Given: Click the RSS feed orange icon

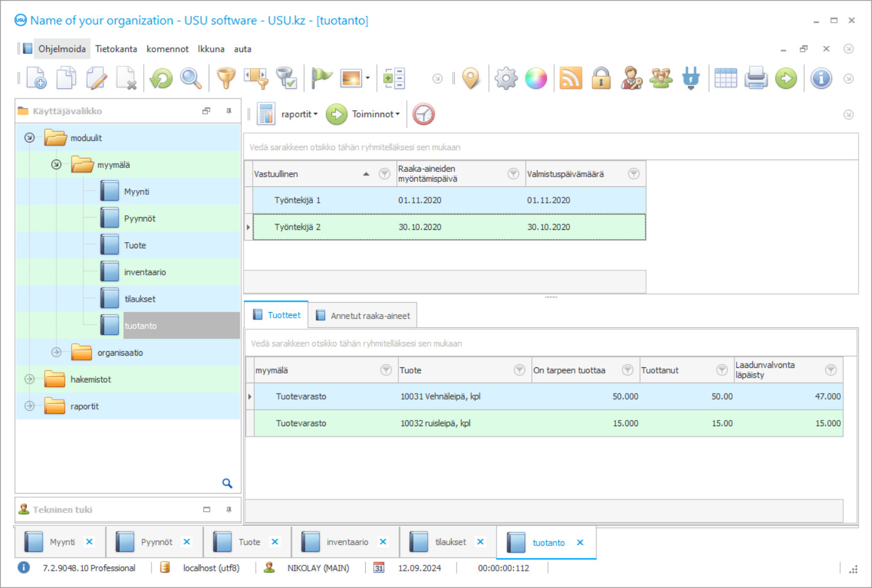Looking at the screenshot, I should [x=571, y=78].
